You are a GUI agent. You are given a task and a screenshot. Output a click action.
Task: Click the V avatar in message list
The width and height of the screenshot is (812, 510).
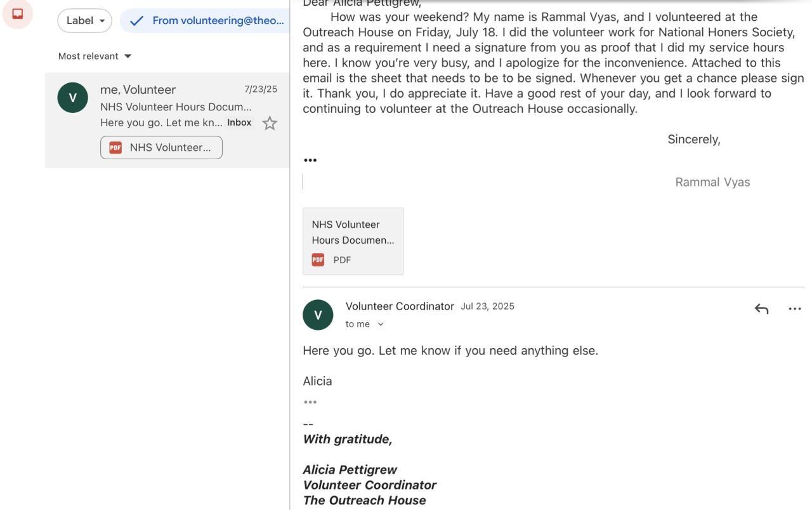pyautogui.click(x=72, y=98)
